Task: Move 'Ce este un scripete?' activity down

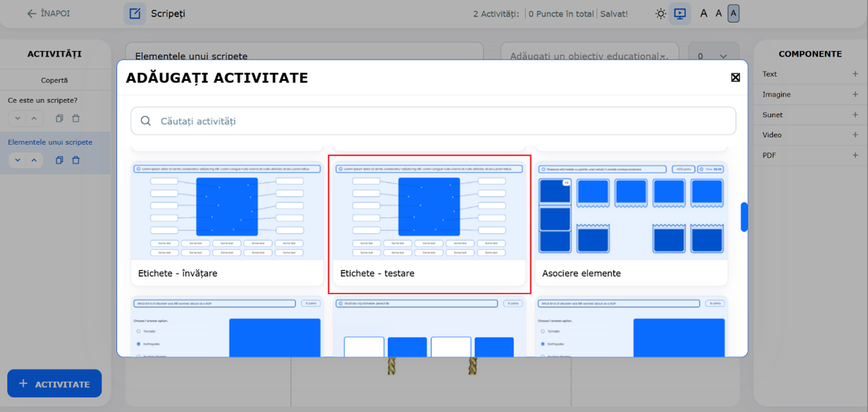Action: tap(18, 118)
